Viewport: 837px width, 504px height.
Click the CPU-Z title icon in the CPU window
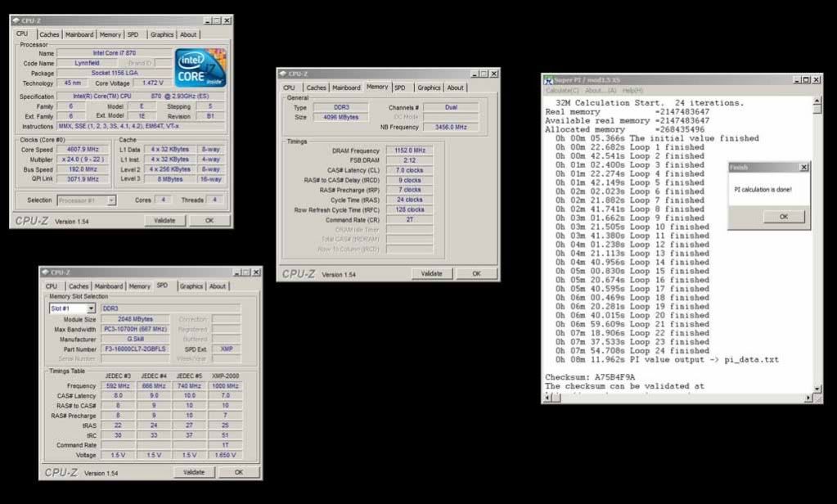coord(16,20)
